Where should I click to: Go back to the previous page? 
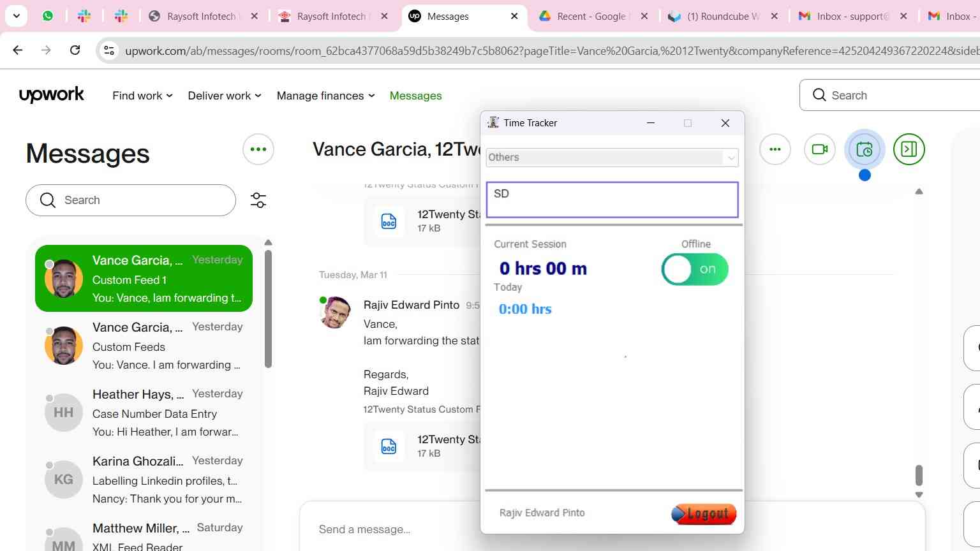(18, 50)
